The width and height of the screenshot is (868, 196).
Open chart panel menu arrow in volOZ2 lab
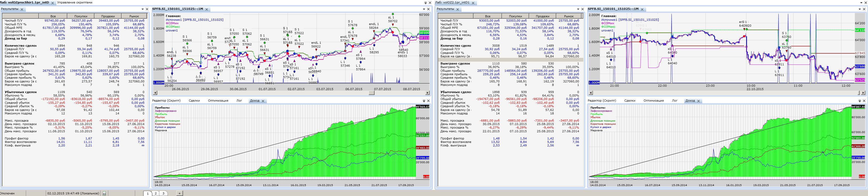859,9
